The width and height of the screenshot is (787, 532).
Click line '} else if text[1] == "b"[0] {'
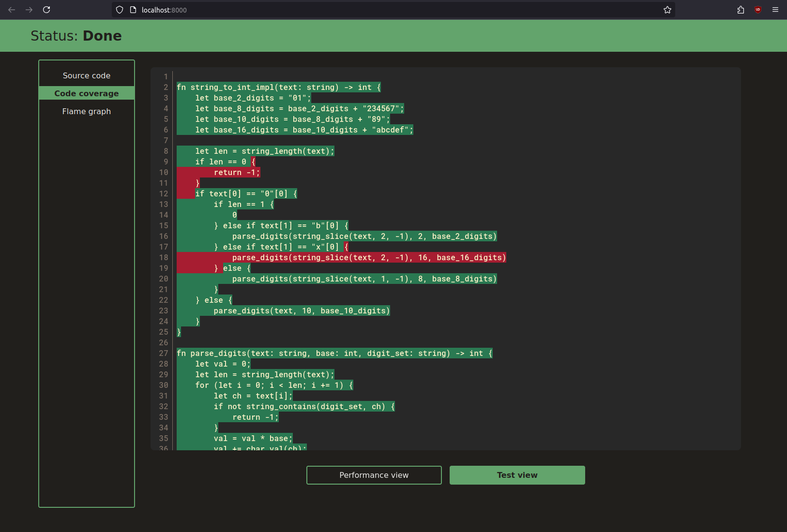click(x=281, y=225)
